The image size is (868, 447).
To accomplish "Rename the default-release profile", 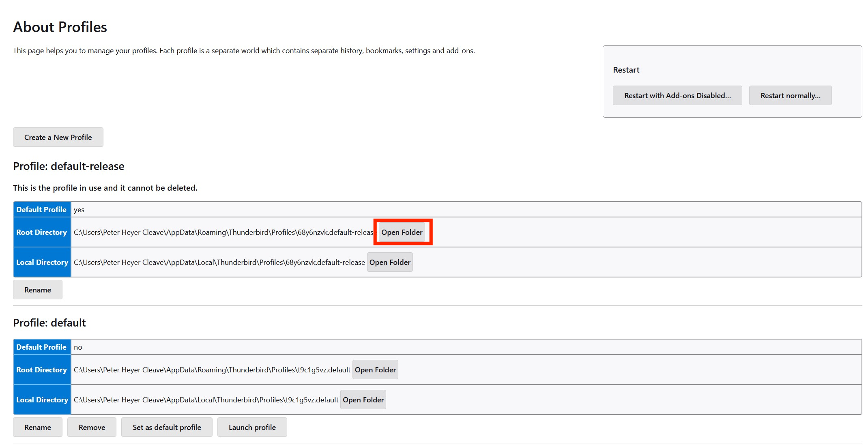I will [37, 290].
